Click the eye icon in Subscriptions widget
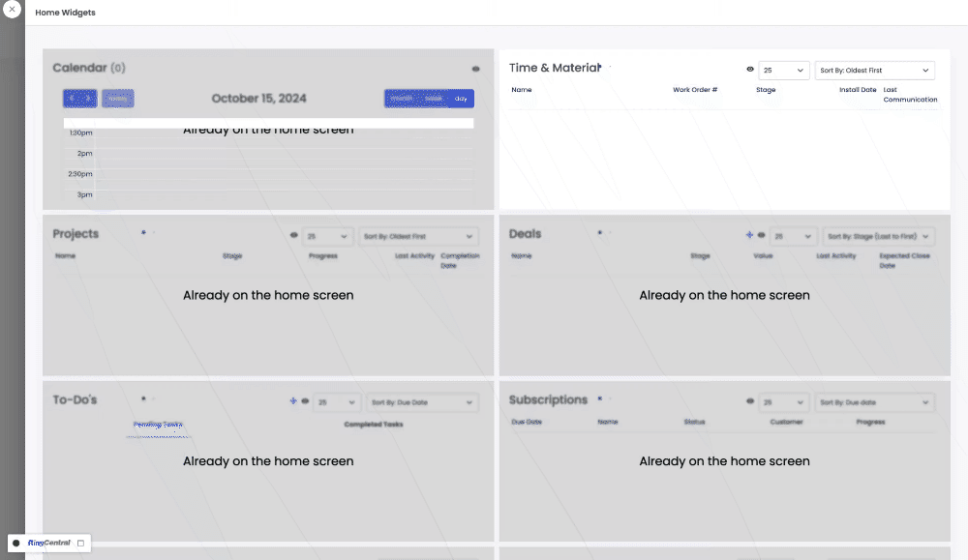968x560 pixels. (750, 401)
